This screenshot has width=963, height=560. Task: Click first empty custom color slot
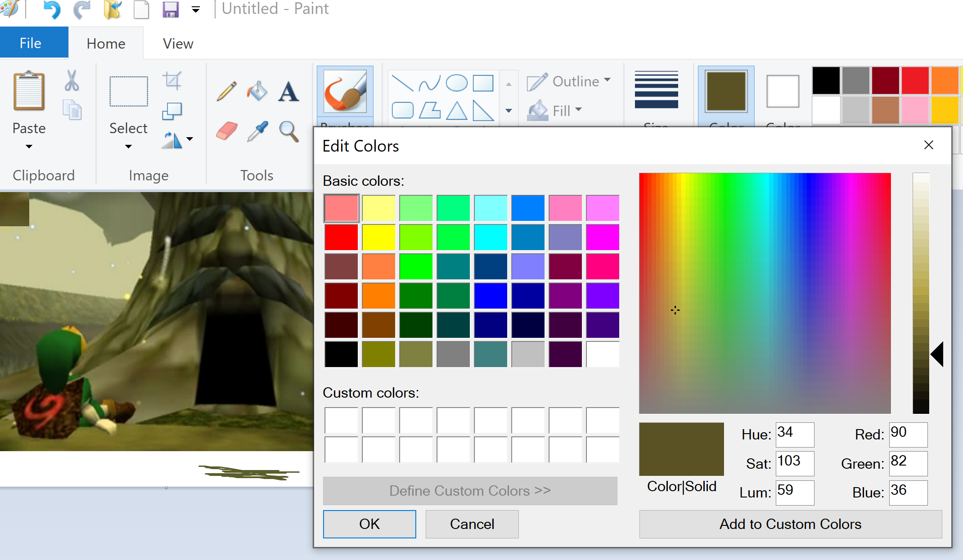pos(341,421)
